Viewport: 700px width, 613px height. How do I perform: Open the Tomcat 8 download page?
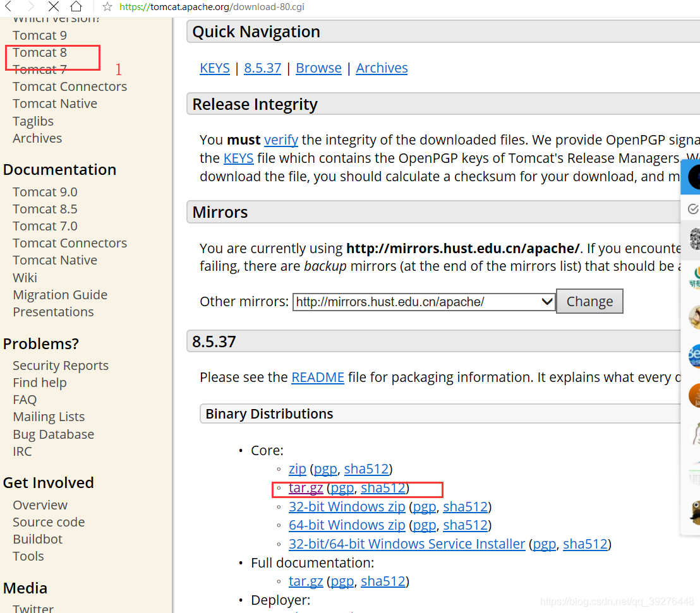point(40,52)
